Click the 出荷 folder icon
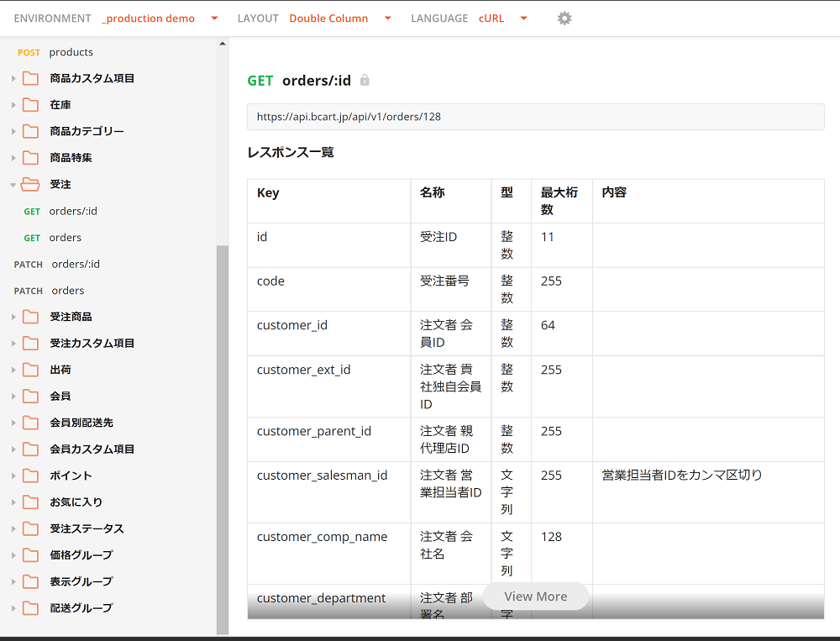The image size is (840, 641). [30, 370]
